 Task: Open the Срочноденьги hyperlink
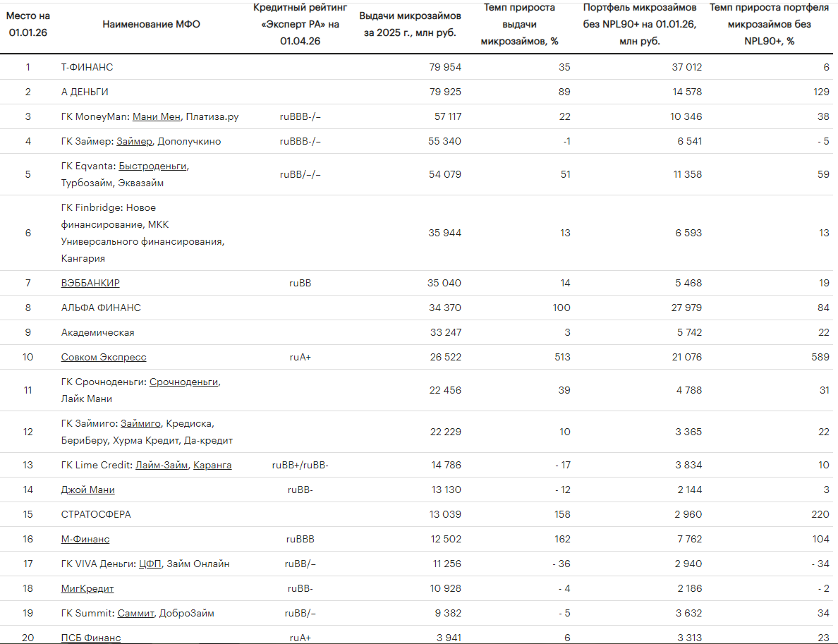(x=183, y=382)
